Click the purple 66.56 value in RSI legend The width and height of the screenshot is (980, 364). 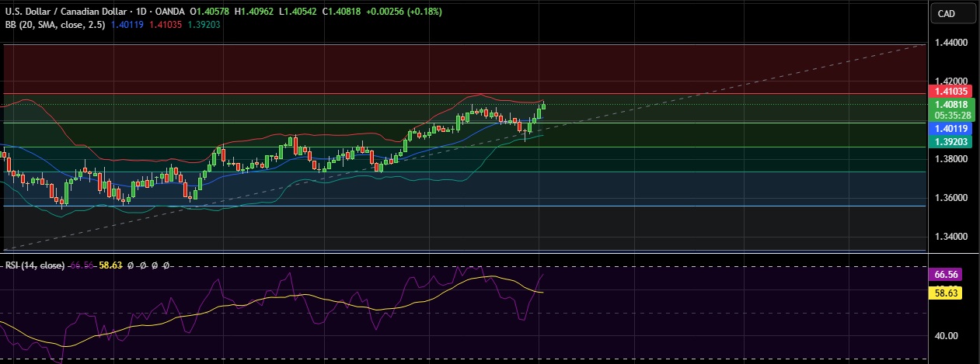[x=82, y=265]
